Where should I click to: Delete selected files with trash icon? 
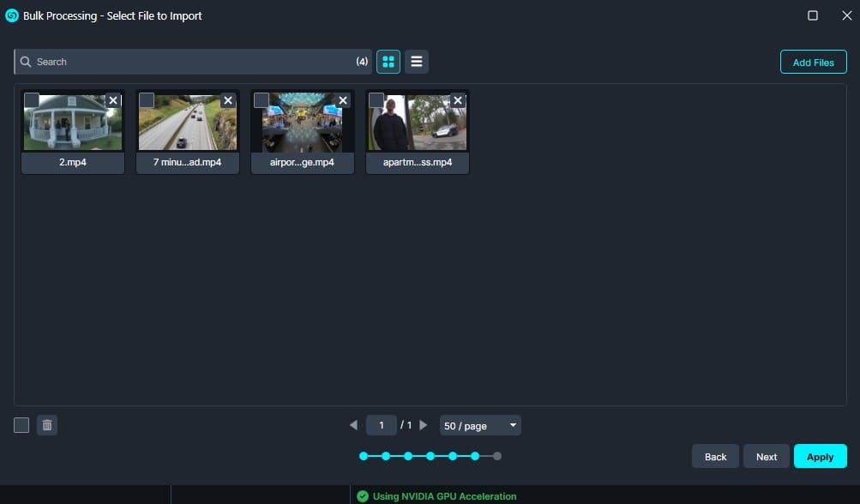pos(47,425)
